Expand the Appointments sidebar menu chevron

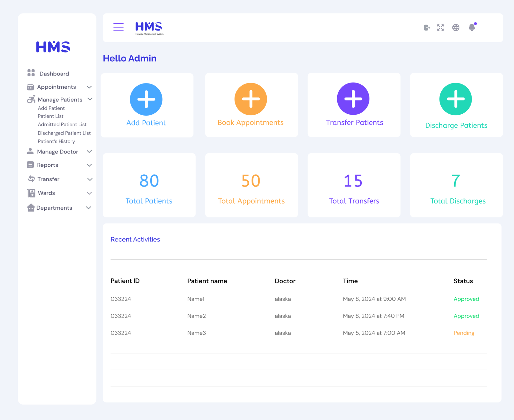coord(89,87)
